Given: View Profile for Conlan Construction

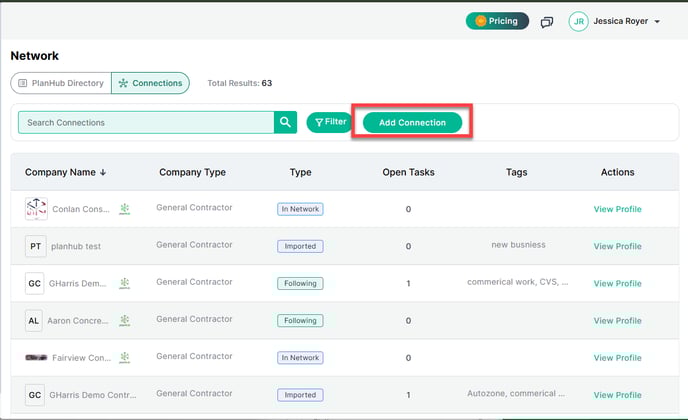Looking at the screenshot, I should pos(617,209).
